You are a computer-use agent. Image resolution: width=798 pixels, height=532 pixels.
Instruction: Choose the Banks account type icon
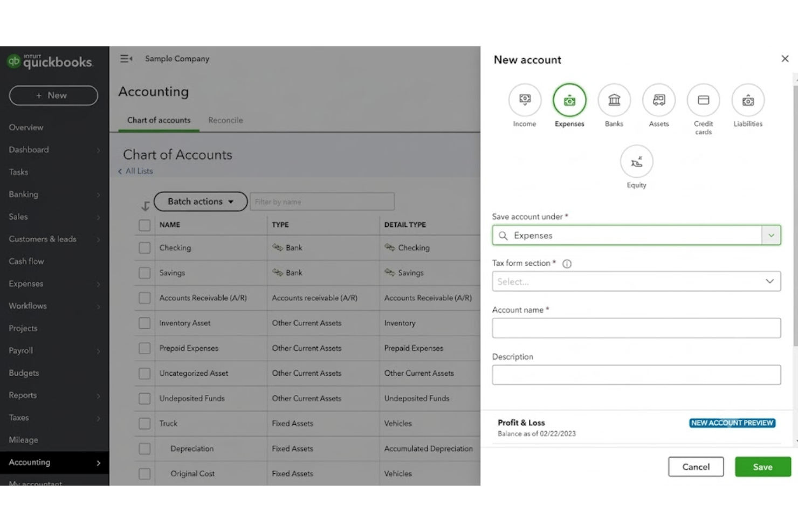click(614, 100)
